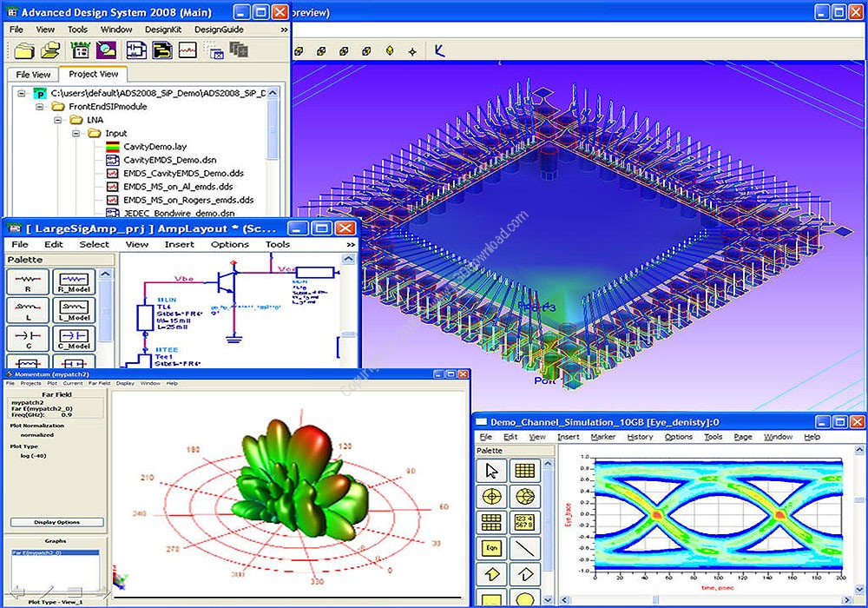Expand hidden menus in AmpLayout menu bar
This screenshot has width=868, height=608.
(351, 244)
